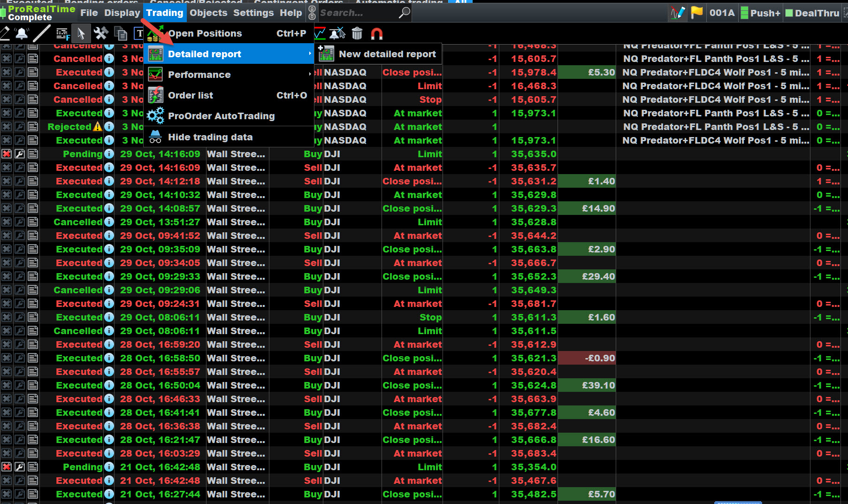Click the chart drawing pencil icon

pyautogui.click(x=677, y=13)
